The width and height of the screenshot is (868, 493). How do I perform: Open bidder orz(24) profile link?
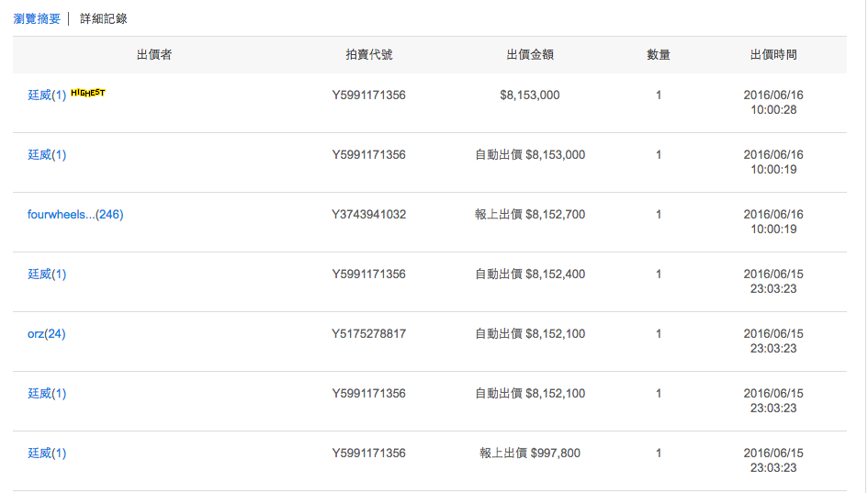[47, 334]
